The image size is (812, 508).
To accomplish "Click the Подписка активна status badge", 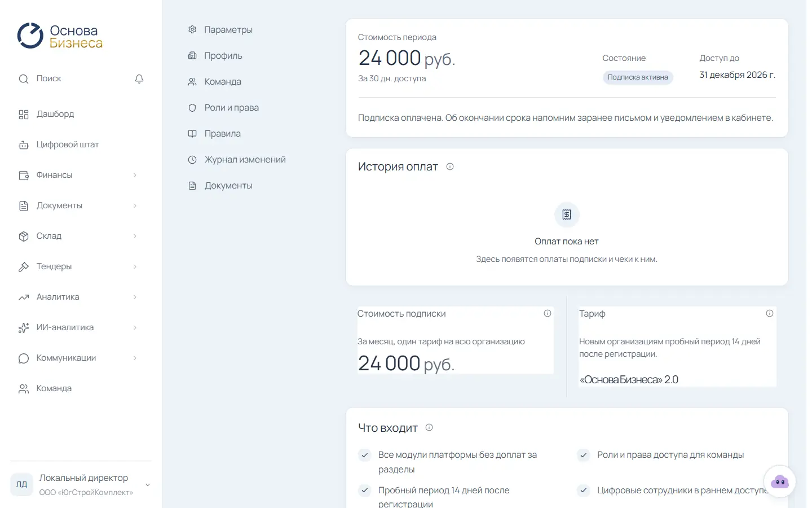I will tap(638, 77).
